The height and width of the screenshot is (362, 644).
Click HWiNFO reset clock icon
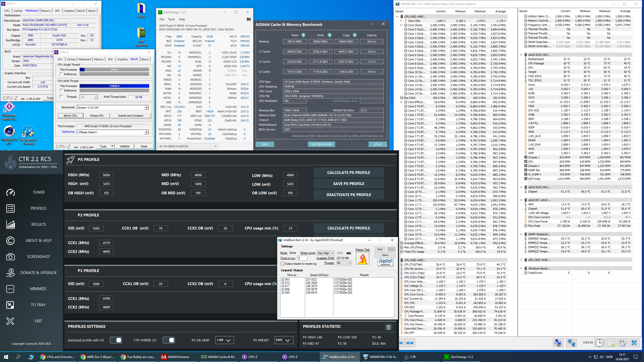[599, 343]
